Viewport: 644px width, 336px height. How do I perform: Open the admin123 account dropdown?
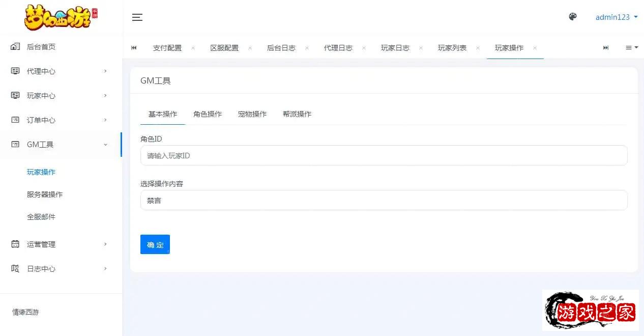pyautogui.click(x=613, y=17)
